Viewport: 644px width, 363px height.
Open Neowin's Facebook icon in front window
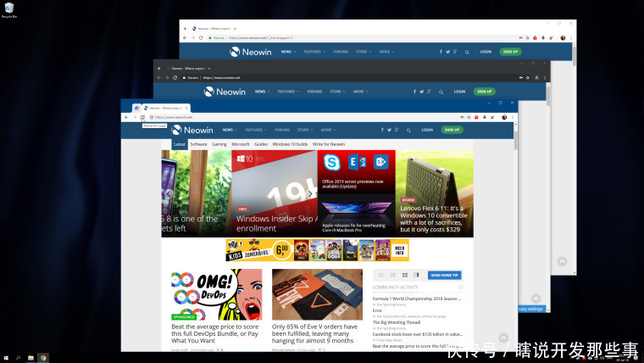coord(381,131)
